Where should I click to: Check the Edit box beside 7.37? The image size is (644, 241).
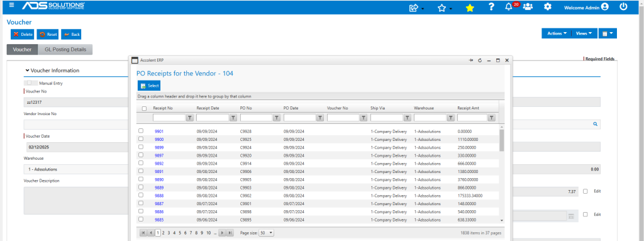pyautogui.click(x=586, y=191)
